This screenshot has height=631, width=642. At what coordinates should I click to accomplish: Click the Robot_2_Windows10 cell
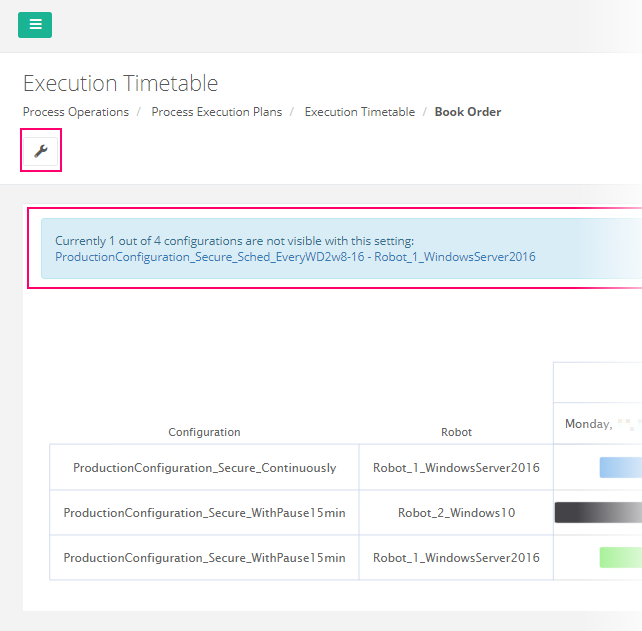(456, 512)
